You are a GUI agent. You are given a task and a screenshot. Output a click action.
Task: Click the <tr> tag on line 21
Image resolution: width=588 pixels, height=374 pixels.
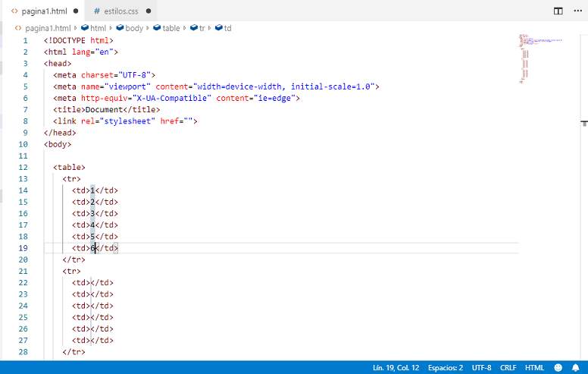click(x=71, y=272)
